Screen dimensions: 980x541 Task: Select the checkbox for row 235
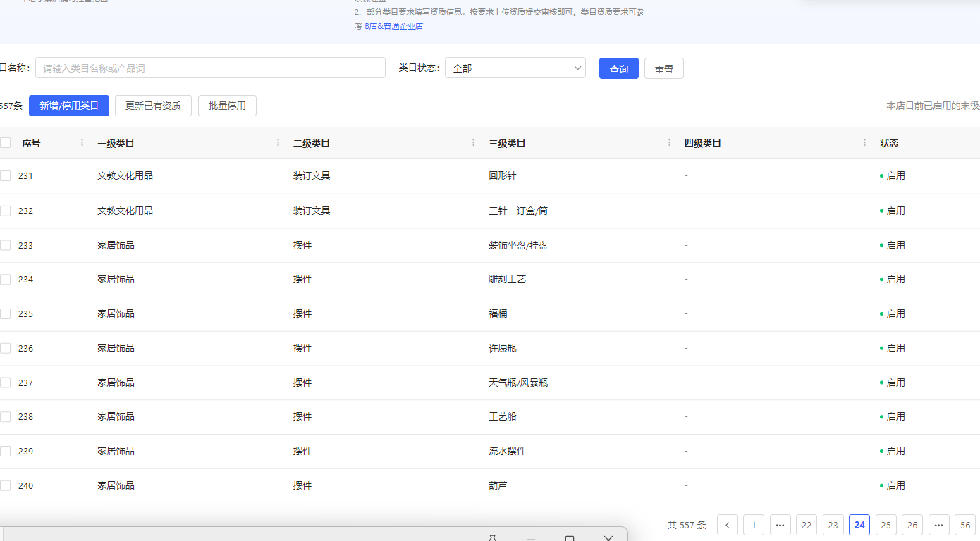[6, 314]
